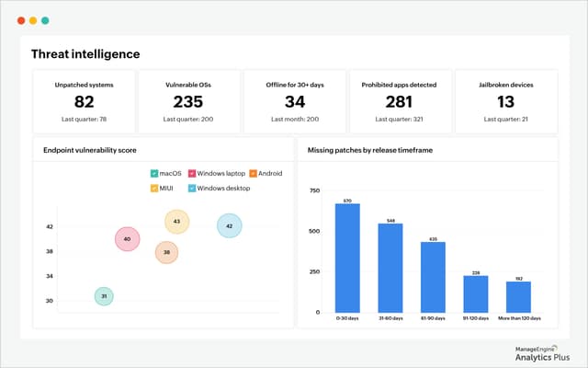Click the green bubble labeled 31
Viewport: 588px width, 368px height.
tap(104, 296)
